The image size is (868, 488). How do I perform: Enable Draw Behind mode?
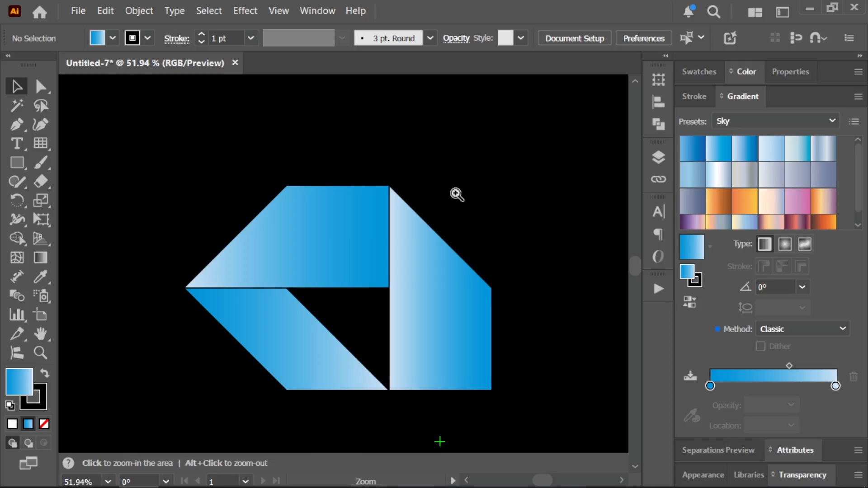click(x=28, y=443)
